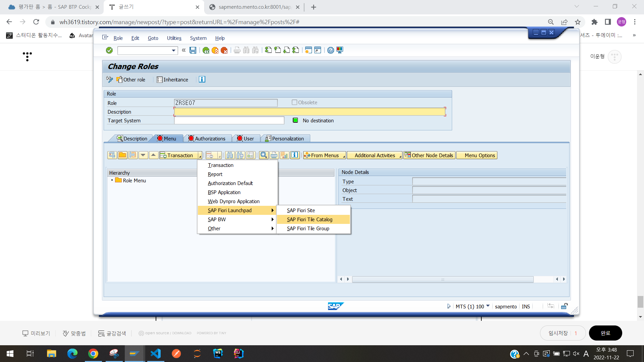Click the browser page vertical scrollbar thumb
The height and width of the screenshot is (362, 644).
(x=640, y=302)
